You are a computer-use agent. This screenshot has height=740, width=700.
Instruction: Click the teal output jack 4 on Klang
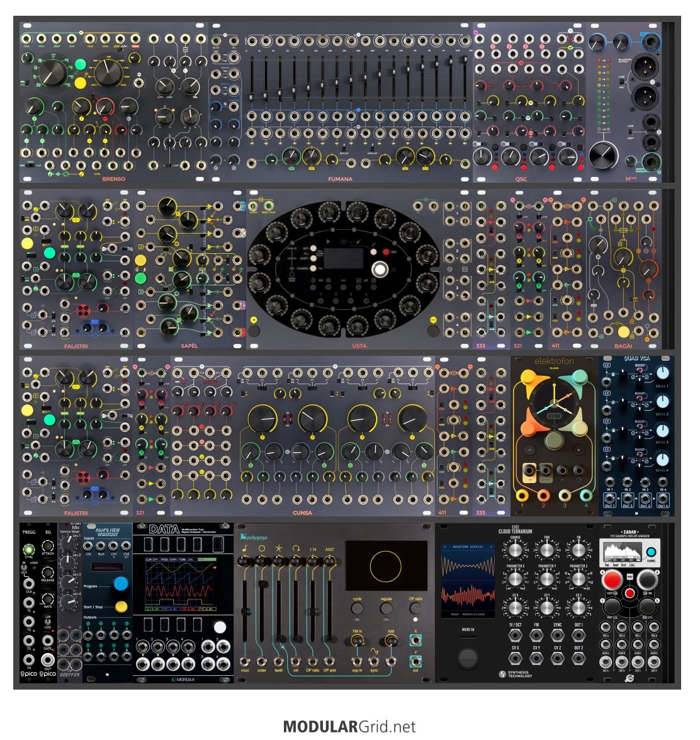(x=586, y=496)
